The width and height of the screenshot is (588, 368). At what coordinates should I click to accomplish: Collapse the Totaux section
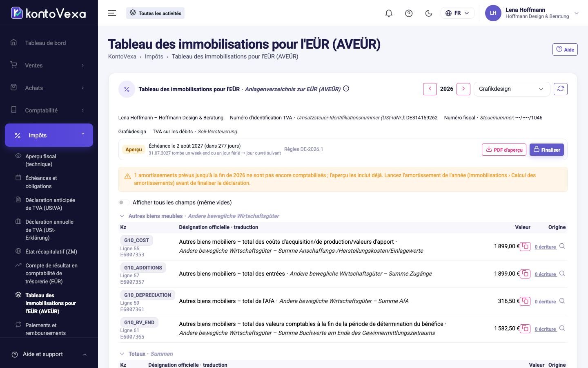122,354
